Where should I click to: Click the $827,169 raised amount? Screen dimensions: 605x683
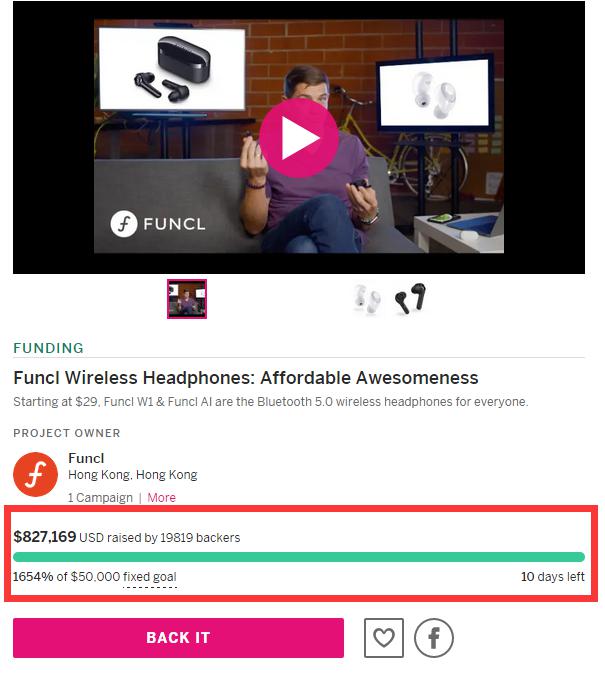(44, 537)
